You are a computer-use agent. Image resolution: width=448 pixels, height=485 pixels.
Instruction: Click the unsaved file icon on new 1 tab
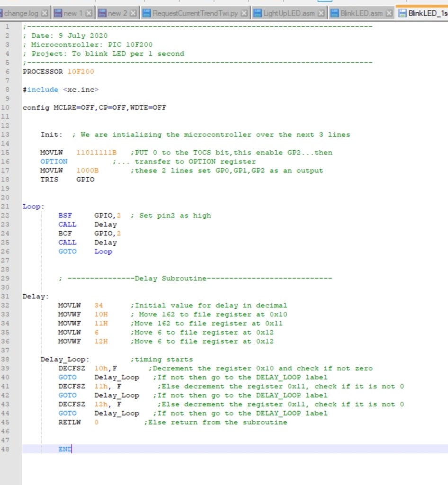[58, 13]
